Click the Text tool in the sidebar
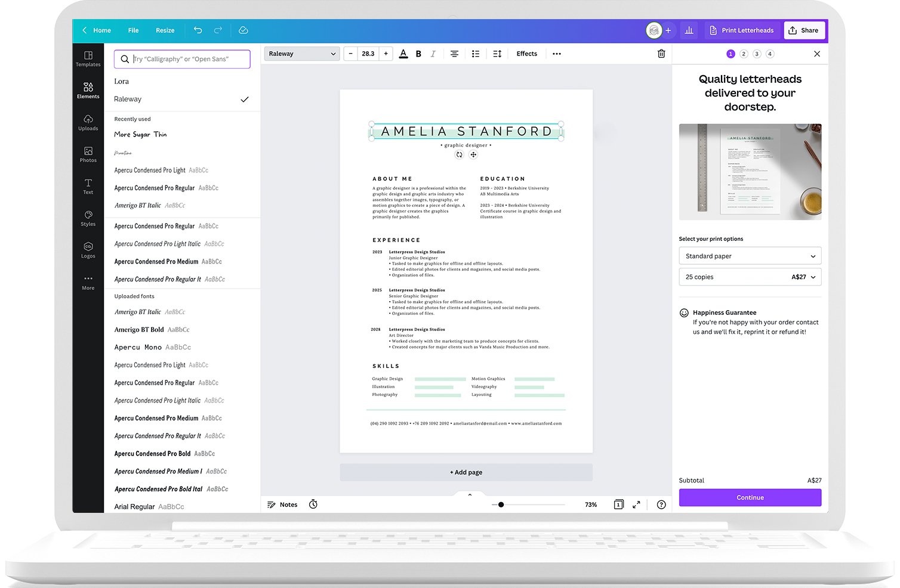Viewport: 900px width, 588px height. [88, 187]
